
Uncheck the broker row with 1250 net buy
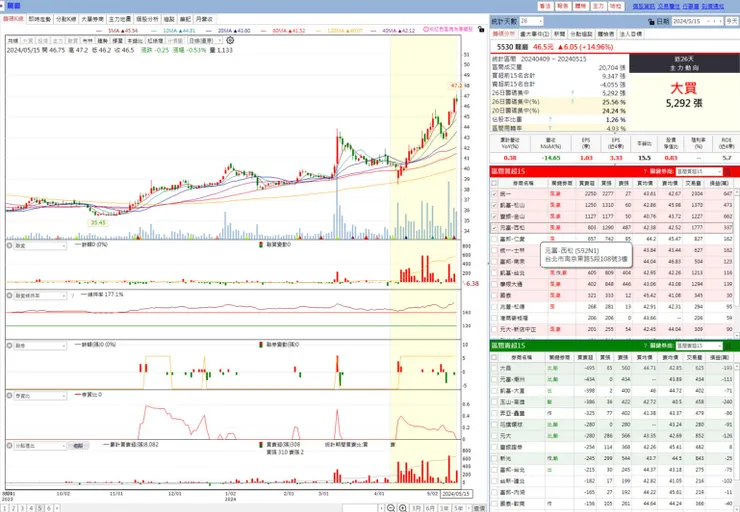click(494, 205)
